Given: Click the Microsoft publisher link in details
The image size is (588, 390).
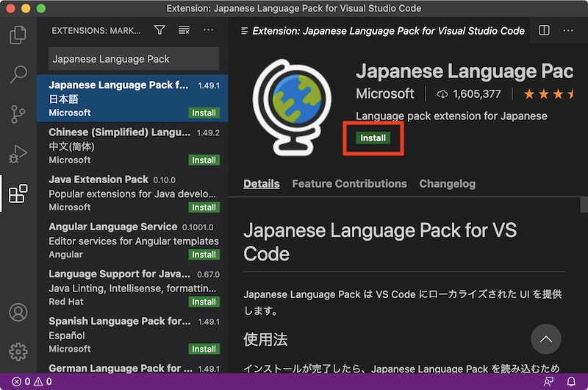Looking at the screenshot, I should [385, 94].
